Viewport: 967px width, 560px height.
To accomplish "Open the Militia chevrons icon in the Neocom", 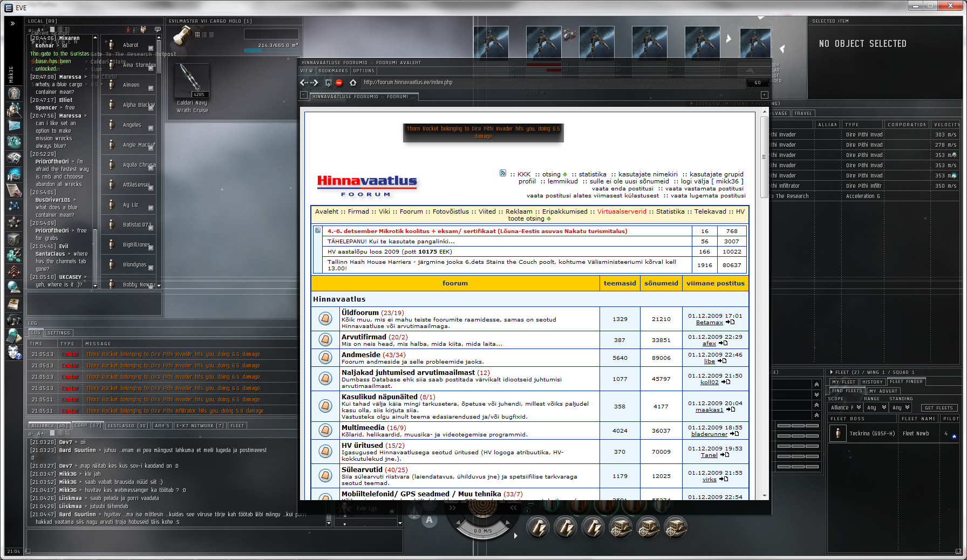I will (x=14, y=271).
